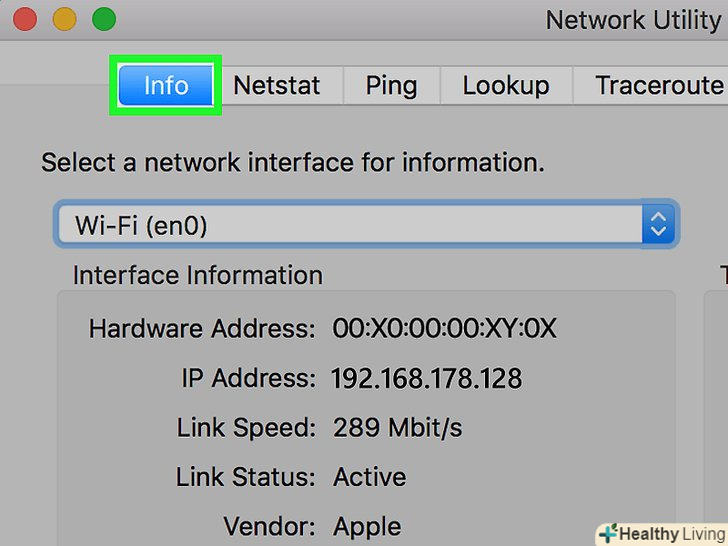Click the Interface Information section heading
The width and height of the screenshot is (728, 546).
click(x=197, y=276)
